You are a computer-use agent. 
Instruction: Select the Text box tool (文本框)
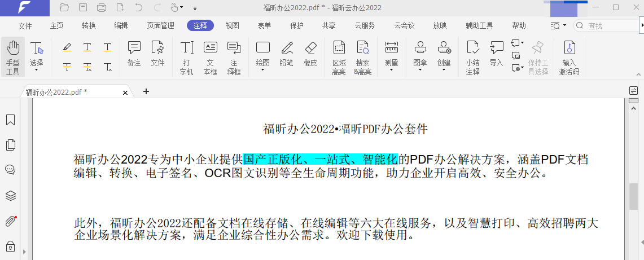(211, 58)
